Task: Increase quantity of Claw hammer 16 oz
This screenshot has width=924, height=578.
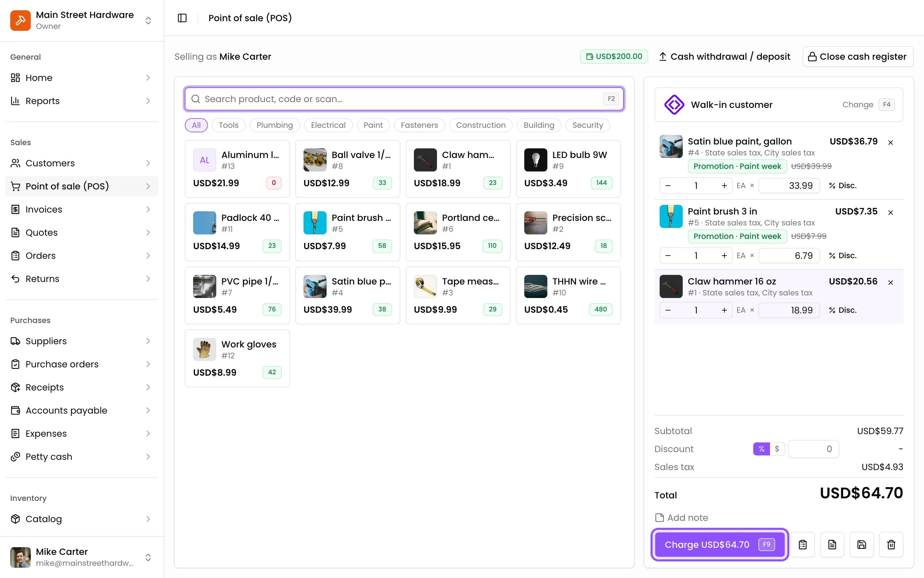Action: [x=724, y=310]
